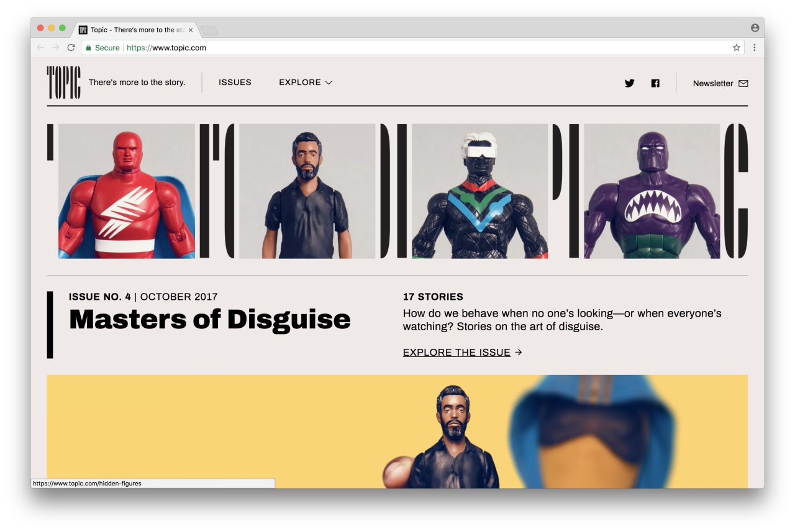Viewport: 795px width, 532px height.
Task: Reload the page in browser toolbar
Action: coord(71,48)
